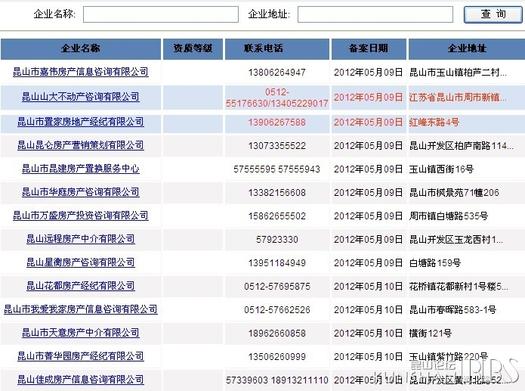The image size is (525, 391).
Task: Open 昆山市我爱我家房产信息咨询有限公司 link
Action: [x=81, y=309]
